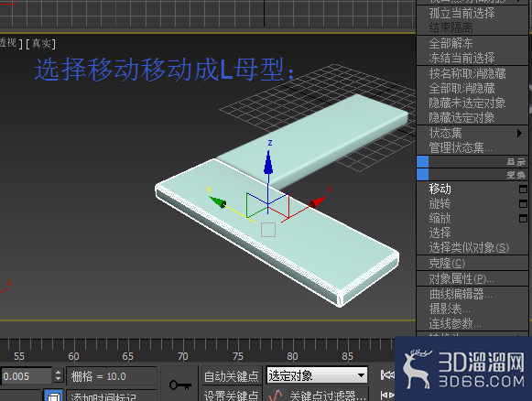The image size is (532, 401).
Task: Click the previous frame playback icon
Action: tap(387, 396)
